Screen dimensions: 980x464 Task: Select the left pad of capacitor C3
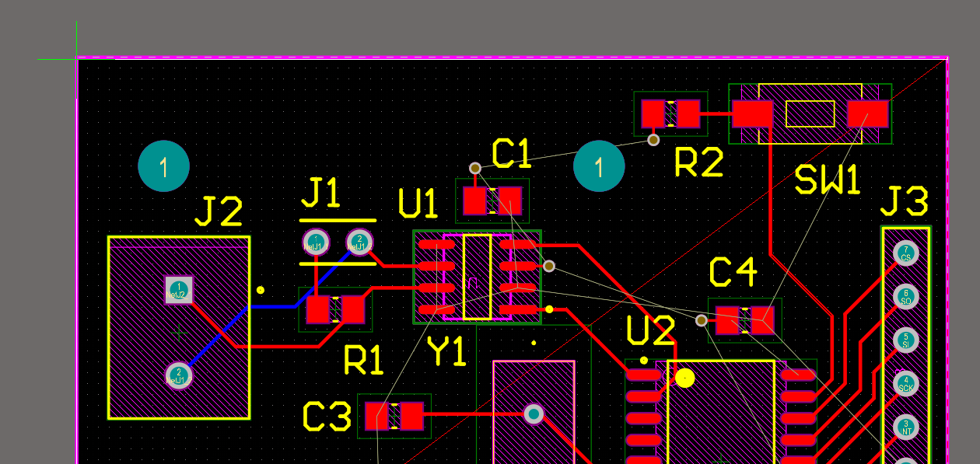376,416
